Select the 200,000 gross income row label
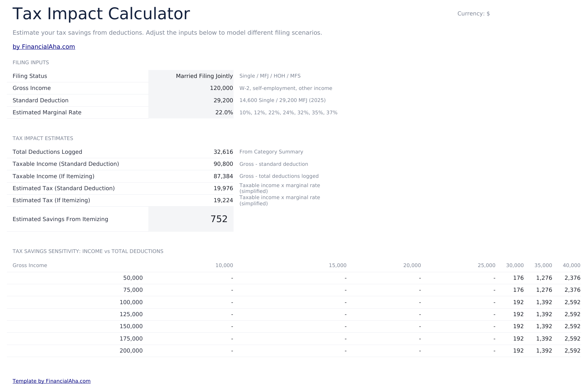Image resolution: width=588 pixels, height=391 pixels. (131, 351)
